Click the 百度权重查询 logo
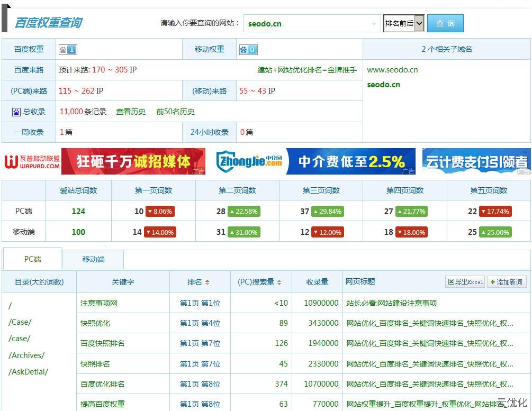This screenshot has width=532, height=411. [x=49, y=23]
